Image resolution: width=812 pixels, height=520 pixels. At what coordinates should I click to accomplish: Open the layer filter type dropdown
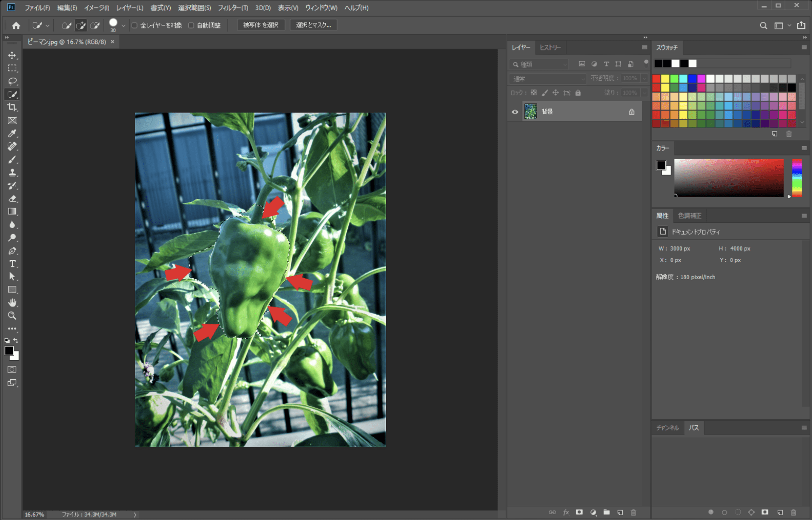click(x=540, y=65)
